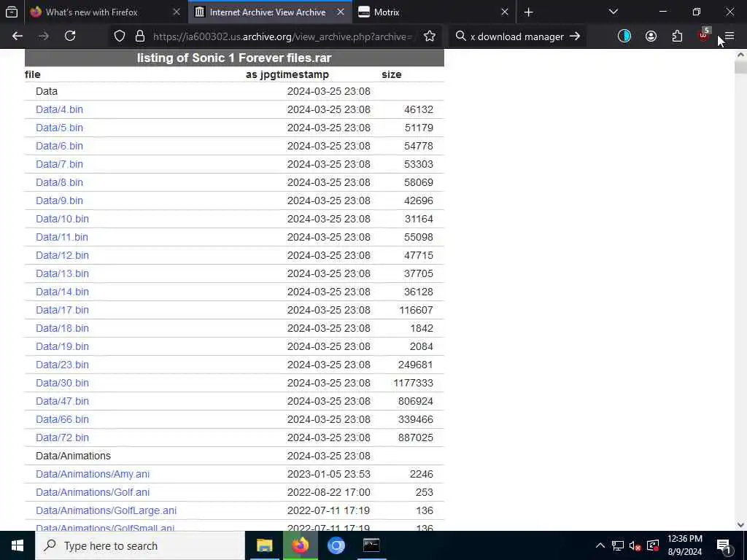Screen dimensions: 747x560
Task: Bookmark this page with the star
Action: pyautogui.click(x=430, y=36)
